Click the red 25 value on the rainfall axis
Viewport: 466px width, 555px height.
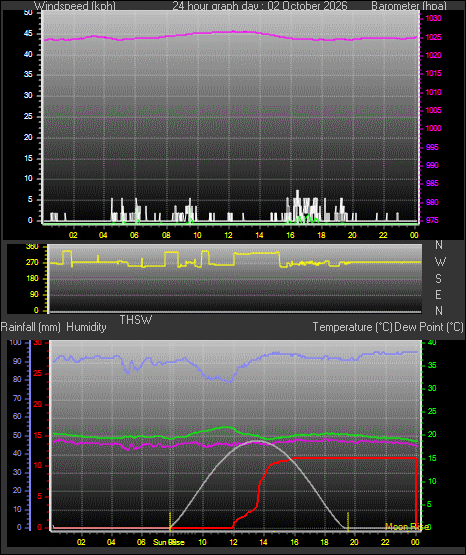38,373
